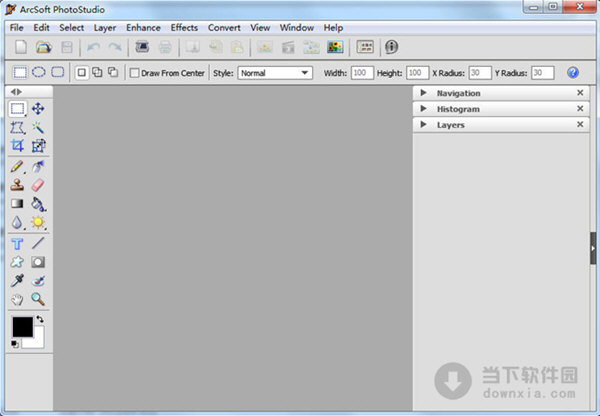600x416 pixels.
Task: Select the Line tool
Action: pyautogui.click(x=38, y=243)
